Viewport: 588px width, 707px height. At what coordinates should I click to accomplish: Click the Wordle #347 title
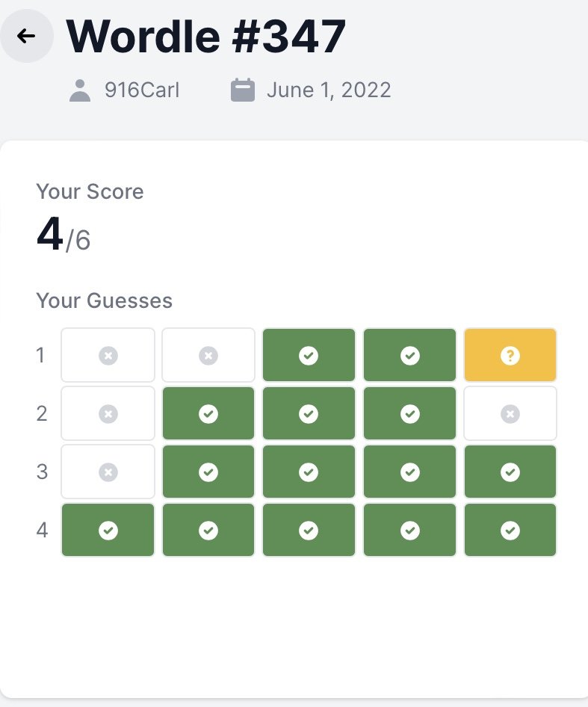206,36
